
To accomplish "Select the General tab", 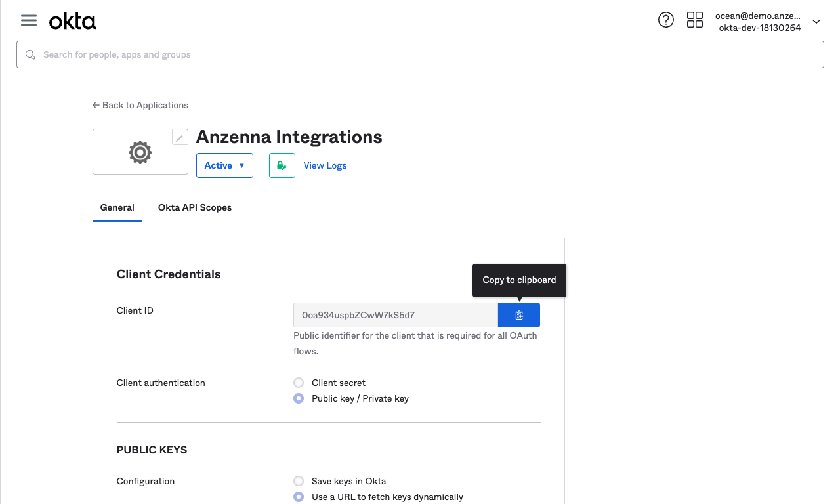I will (117, 207).
